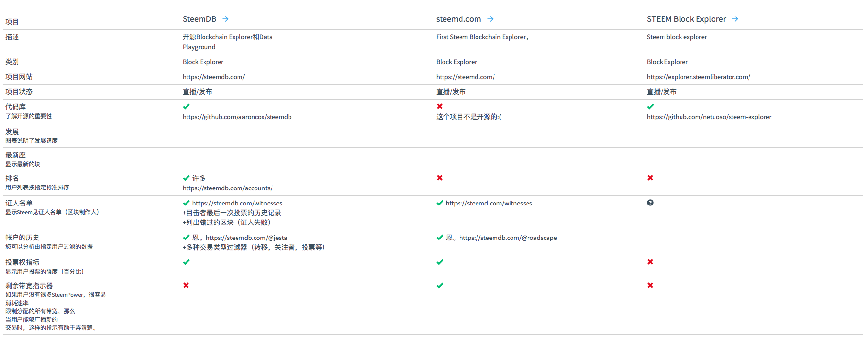This screenshot has height=342, width=868.
Task: Click the 最新座 row label
Action: click(16, 155)
